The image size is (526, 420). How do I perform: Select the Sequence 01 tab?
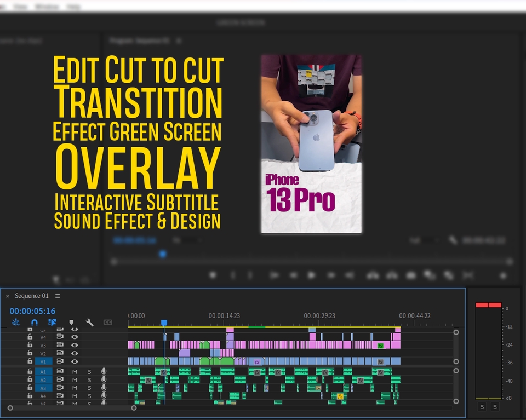pos(32,296)
